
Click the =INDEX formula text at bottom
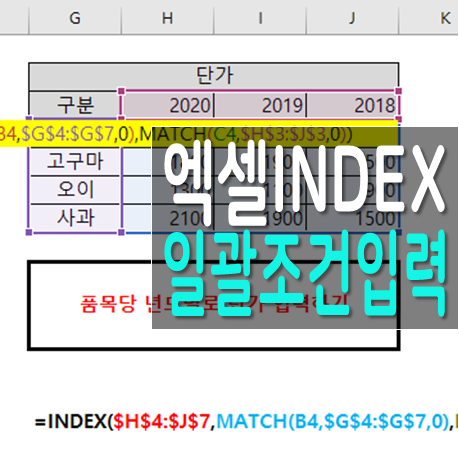[246, 421]
